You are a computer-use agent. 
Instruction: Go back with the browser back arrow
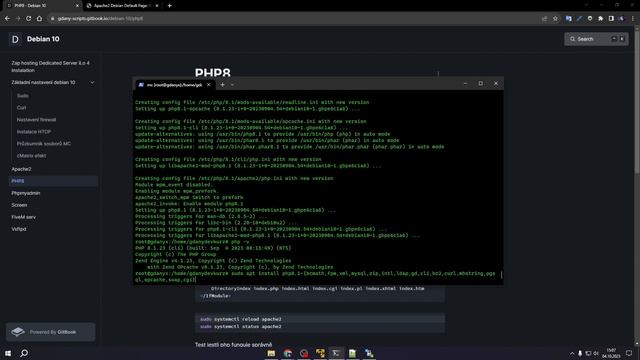(7, 18)
